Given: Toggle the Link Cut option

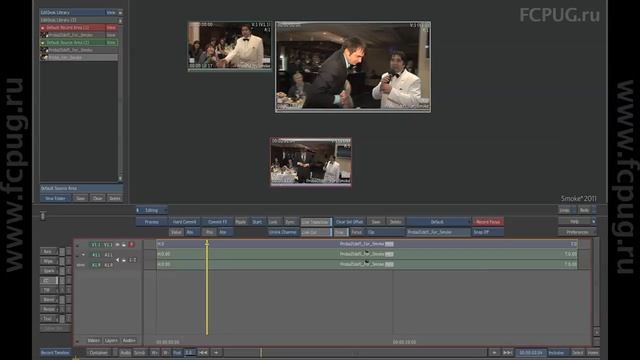Looking at the screenshot, I should [316, 232].
